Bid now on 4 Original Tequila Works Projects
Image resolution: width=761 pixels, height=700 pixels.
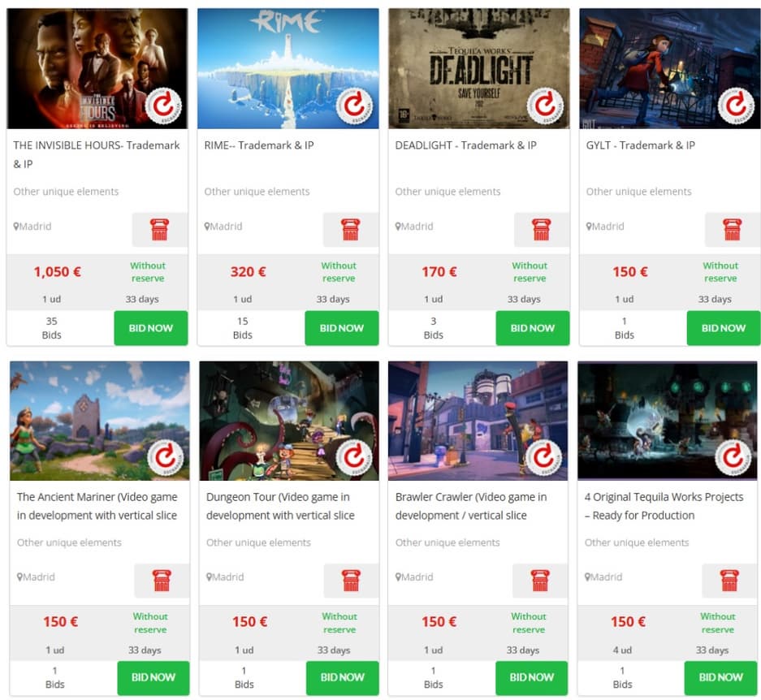720,678
